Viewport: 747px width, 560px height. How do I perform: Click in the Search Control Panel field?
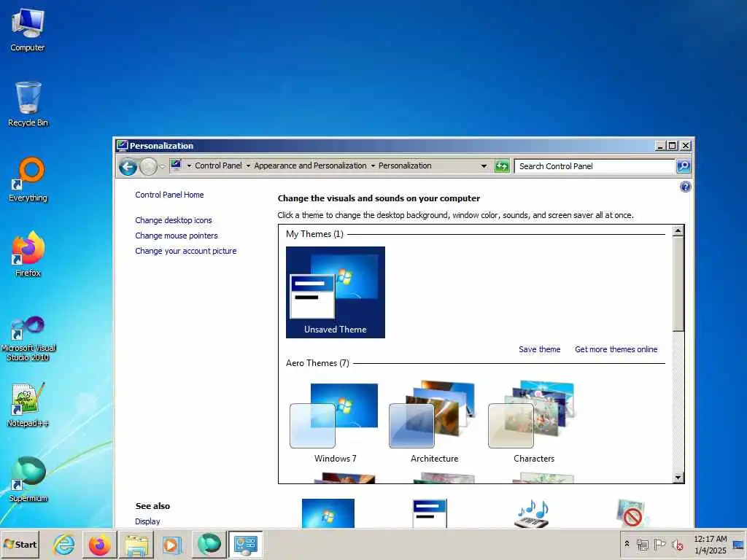pyautogui.click(x=595, y=166)
